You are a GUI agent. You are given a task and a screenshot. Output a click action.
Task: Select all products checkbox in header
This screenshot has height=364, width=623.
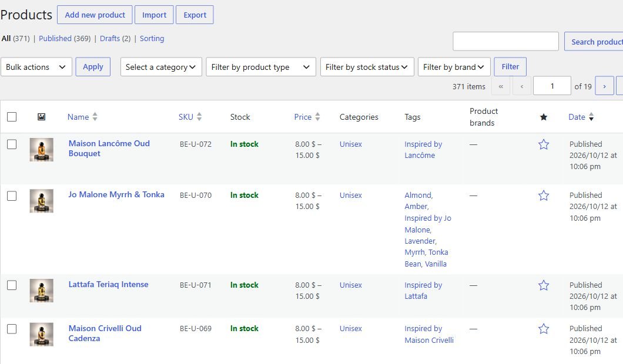(12, 117)
